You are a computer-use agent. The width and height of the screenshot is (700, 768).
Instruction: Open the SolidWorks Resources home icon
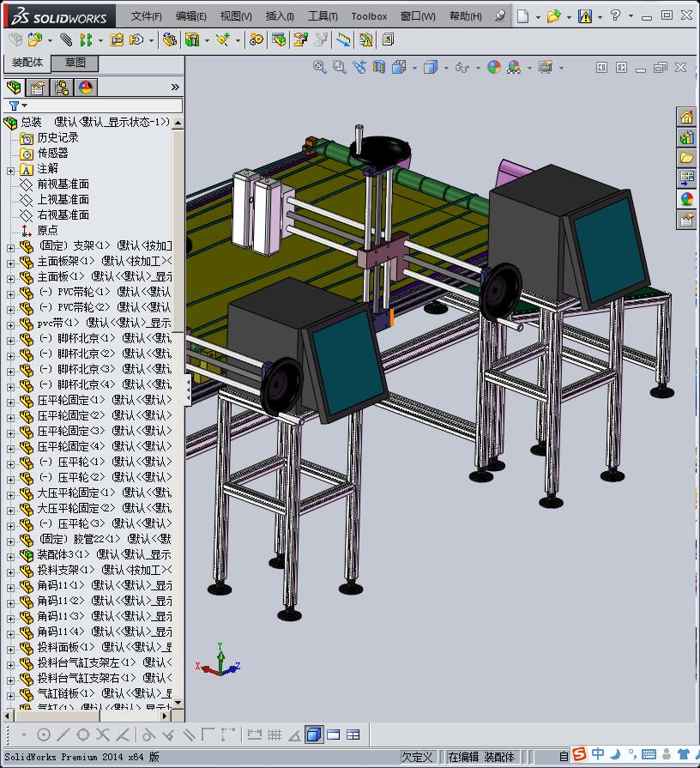686,117
